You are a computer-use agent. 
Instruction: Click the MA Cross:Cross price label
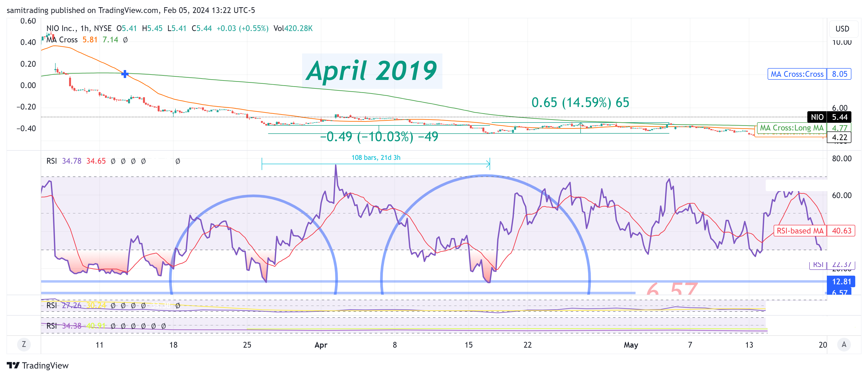pyautogui.click(x=797, y=74)
